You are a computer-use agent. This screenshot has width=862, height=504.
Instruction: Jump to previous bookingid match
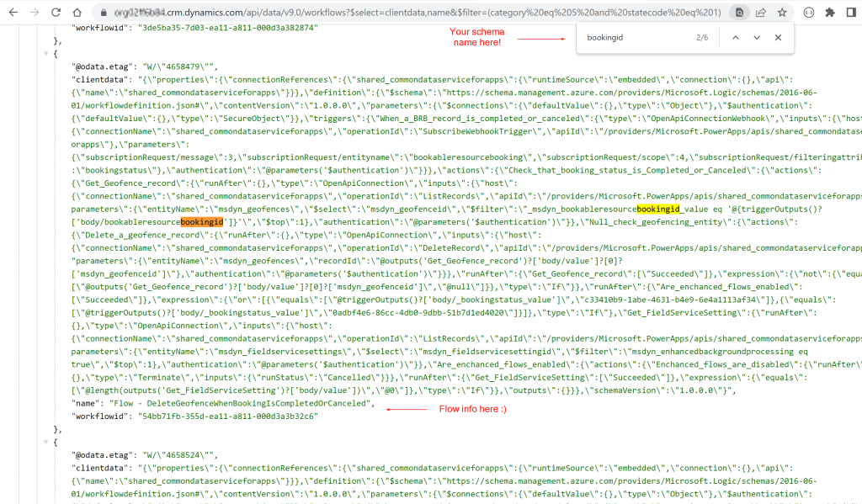click(735, 38)
